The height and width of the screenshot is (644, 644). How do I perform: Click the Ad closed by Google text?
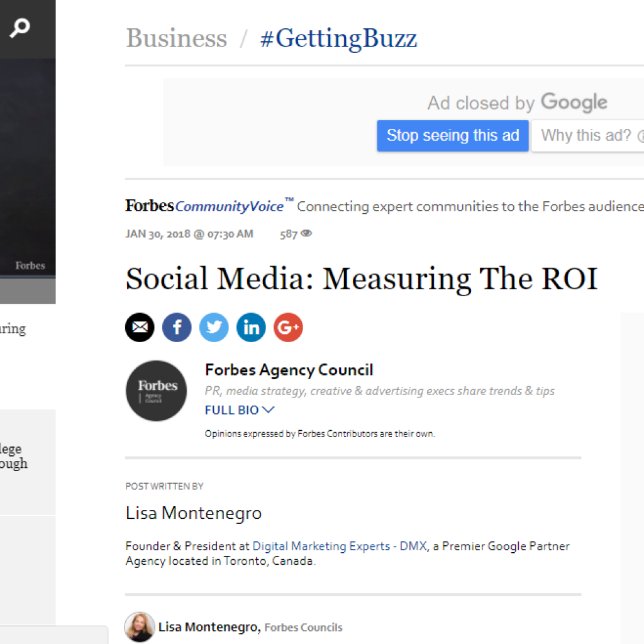coord(517,103)
